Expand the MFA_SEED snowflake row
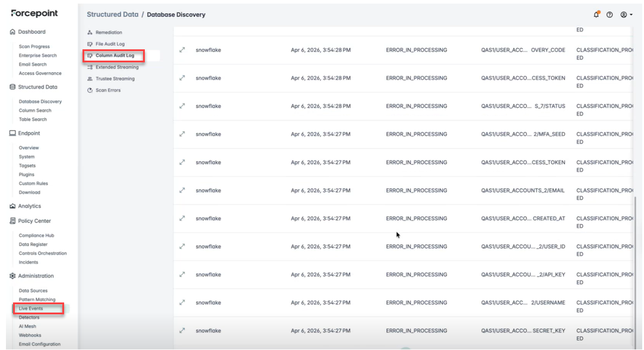644x350 pixels. click(x=182, y=134)
